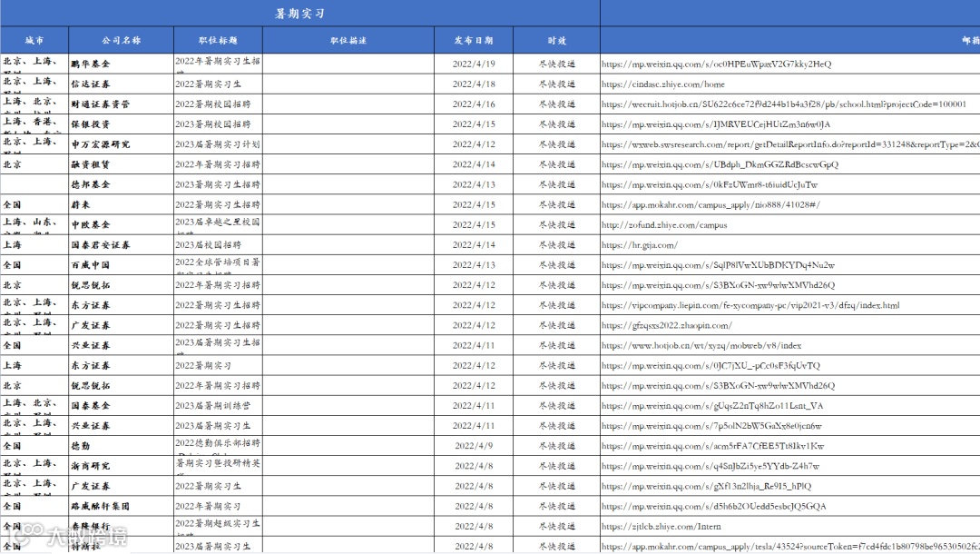The width and height of the screenshot is (980, 554).
Task: Select the 2022全球管培项目暑 job title cell
Action: point(218,265)
